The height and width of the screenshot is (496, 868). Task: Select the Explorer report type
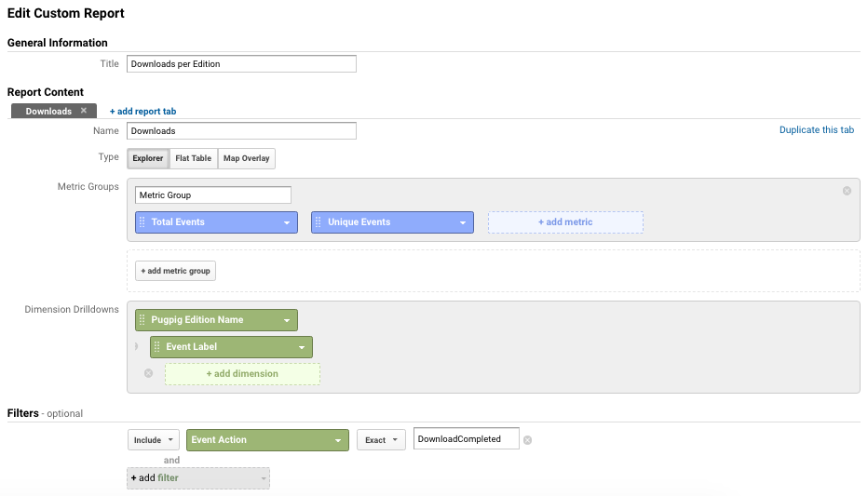(148, 158)
